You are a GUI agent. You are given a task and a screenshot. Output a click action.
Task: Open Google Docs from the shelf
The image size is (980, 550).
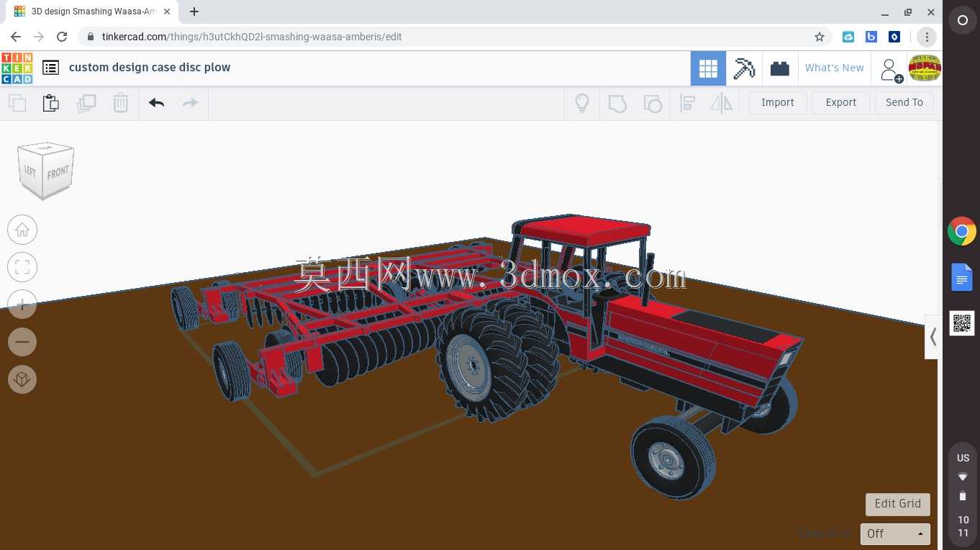[962, 277]
